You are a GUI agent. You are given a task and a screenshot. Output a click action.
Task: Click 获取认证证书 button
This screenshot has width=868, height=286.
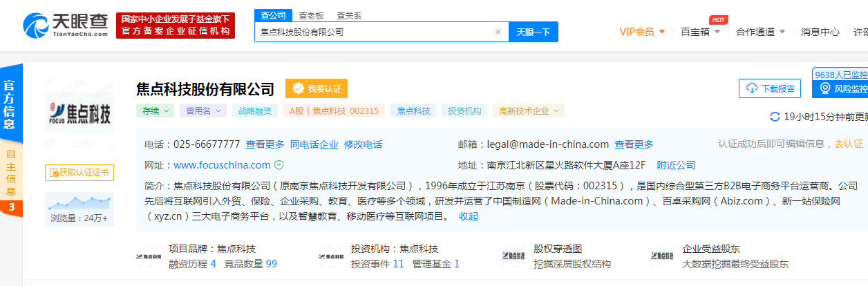pyautogui.click(x=79, y=172)
